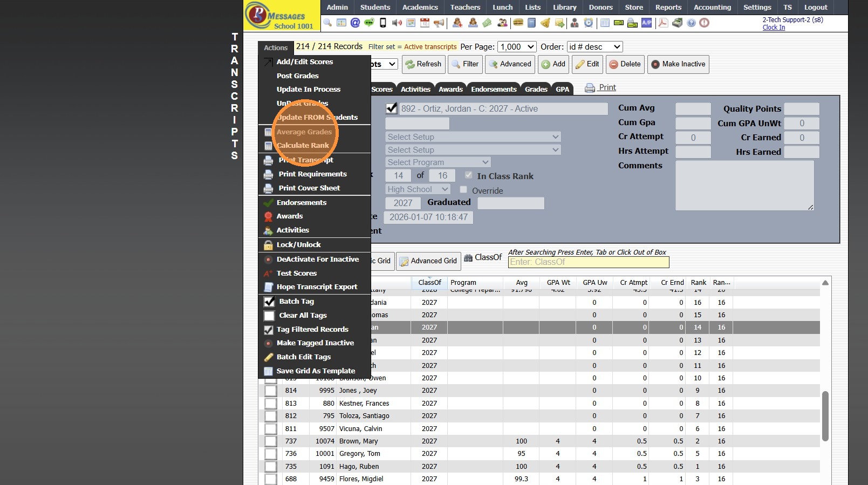Image resolution: width=868 pixels, height=485 pixels.
Task: Click the magnifying glass search icon
Action: [x=327, y=23]
